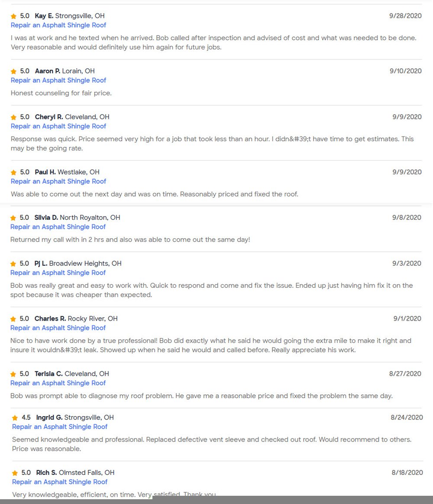
Task: Click the Asphalt Shingle Roof link under Silvia D.
Action: coord(58,227)
